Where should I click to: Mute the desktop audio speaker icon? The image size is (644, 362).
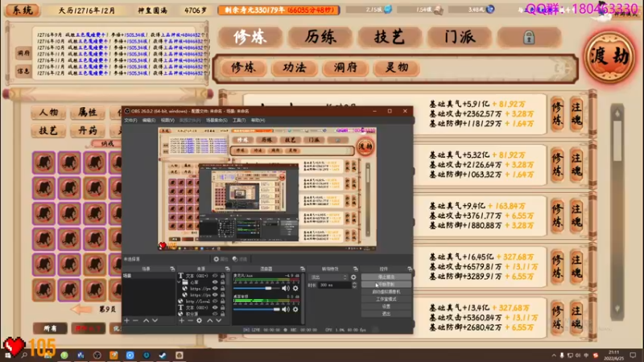pos(286,309)
